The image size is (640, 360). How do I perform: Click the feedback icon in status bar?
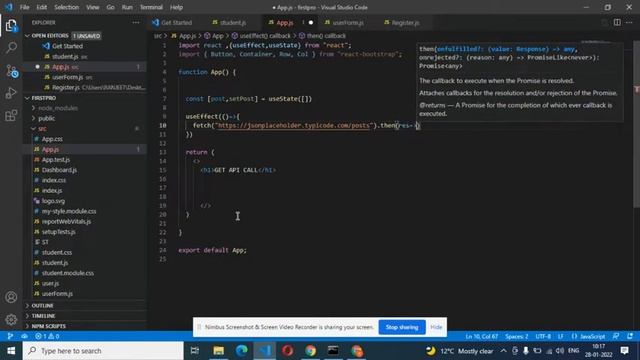tap(616, 336)
